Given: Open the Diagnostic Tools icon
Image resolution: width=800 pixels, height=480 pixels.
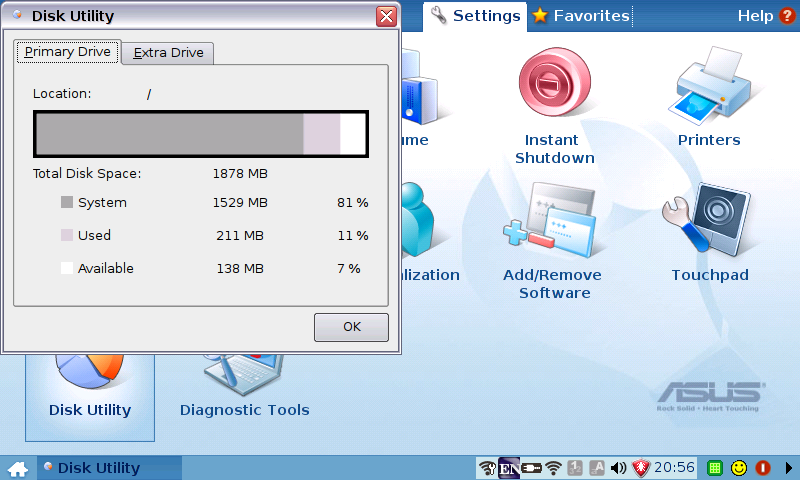Looking at the screenshot, I should tap(244, 375).
